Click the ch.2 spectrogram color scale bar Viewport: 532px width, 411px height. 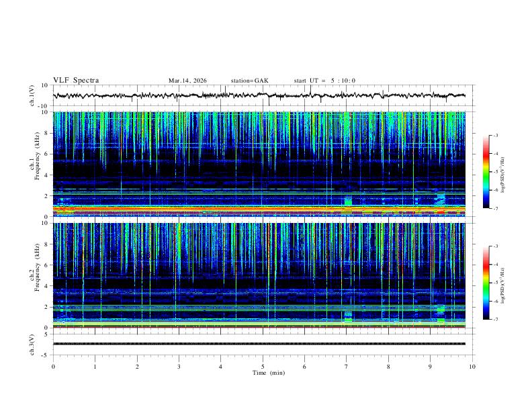click(486, 283)
